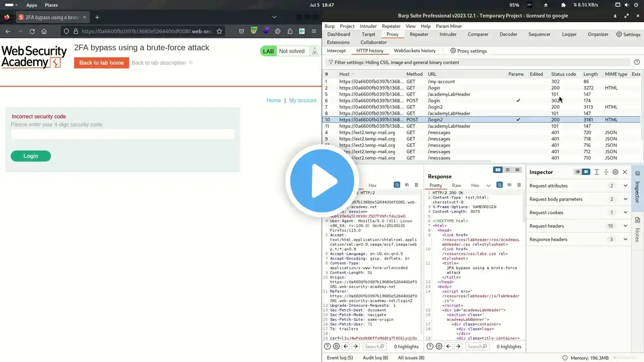Image resolution: width=644 pixels, height=362 pixels.
Task: Open Proxy settings gear link
Action: 468,51
